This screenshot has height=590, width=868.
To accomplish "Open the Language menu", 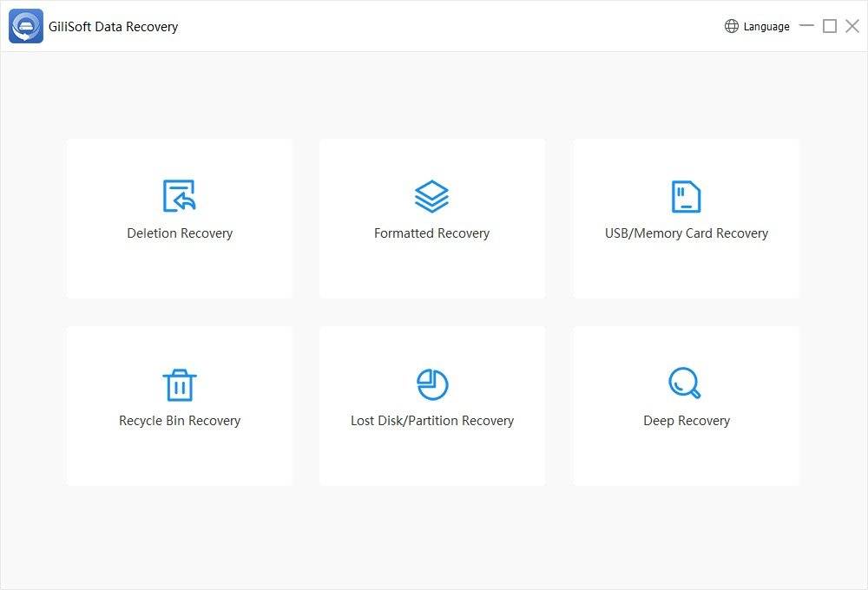I will [x=757, y=26].
